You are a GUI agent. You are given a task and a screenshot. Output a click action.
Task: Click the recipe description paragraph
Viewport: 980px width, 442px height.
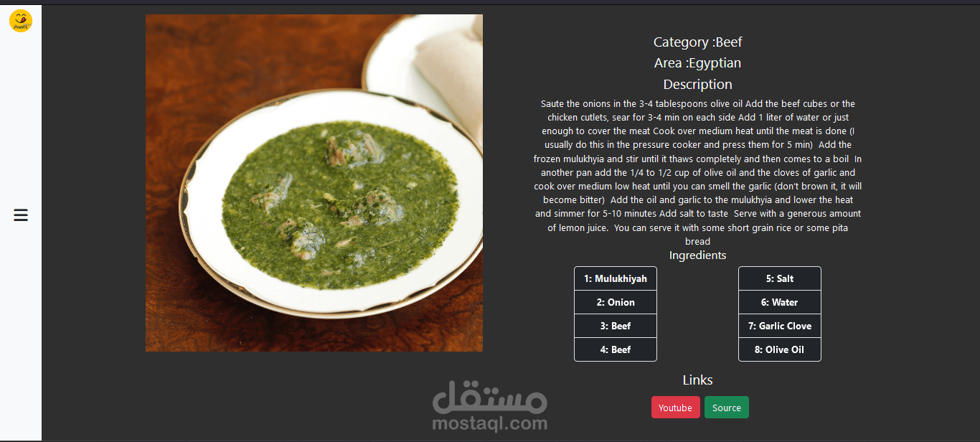click(697, 173)
